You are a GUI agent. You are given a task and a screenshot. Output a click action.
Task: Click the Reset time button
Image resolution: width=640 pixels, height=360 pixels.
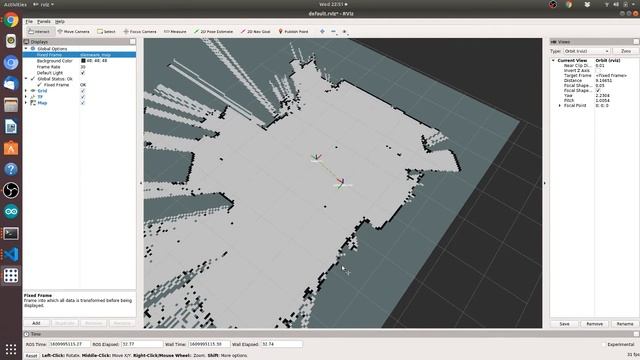pos(31,356)
